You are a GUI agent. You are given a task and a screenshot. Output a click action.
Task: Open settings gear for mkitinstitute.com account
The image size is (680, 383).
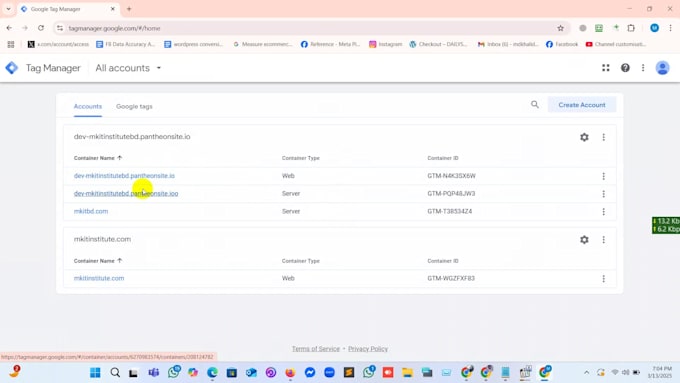[x=584, y=239]
